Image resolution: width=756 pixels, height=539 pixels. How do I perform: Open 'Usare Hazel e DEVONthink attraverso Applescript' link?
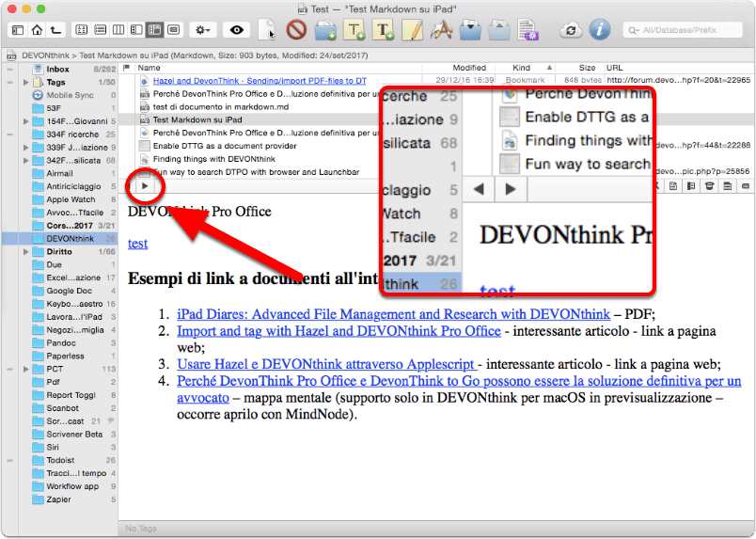[x=327, y=364]
